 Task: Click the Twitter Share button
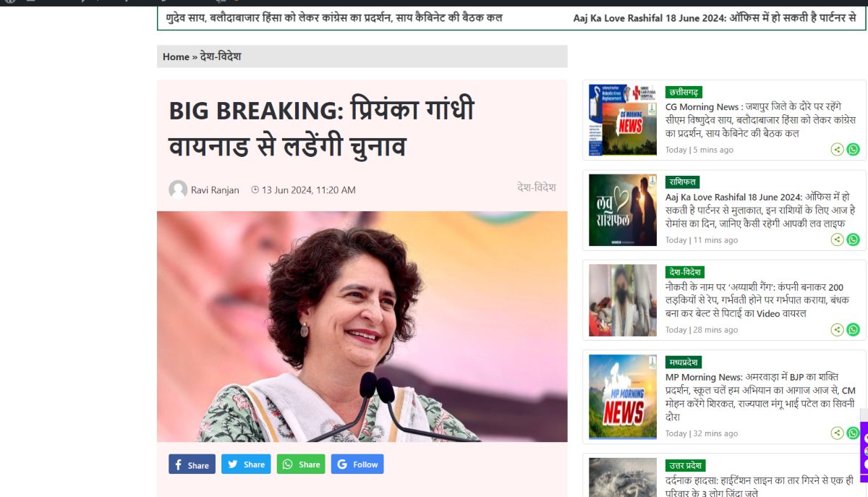(x=246, y=464)
